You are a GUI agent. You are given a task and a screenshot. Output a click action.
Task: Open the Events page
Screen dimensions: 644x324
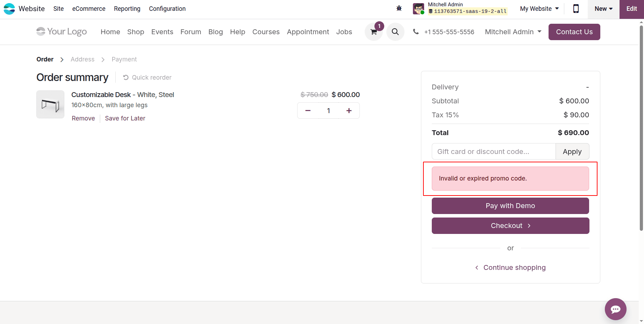[x=162, y=32]
